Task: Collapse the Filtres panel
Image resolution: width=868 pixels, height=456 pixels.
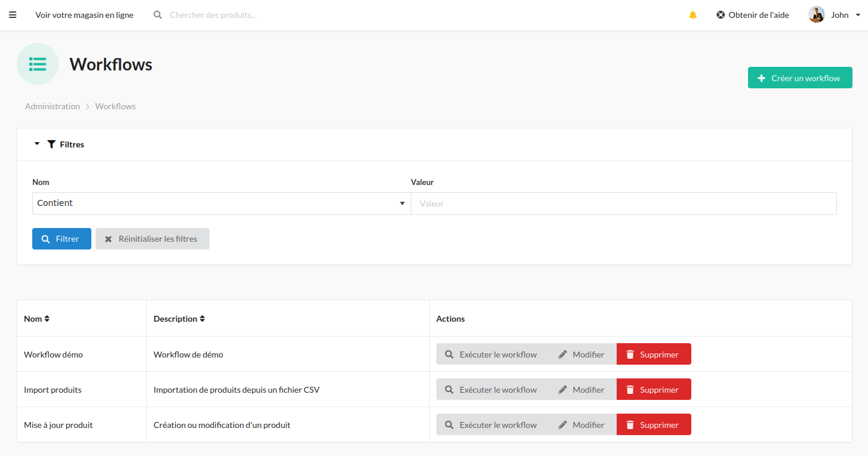Action: [37, 144]
